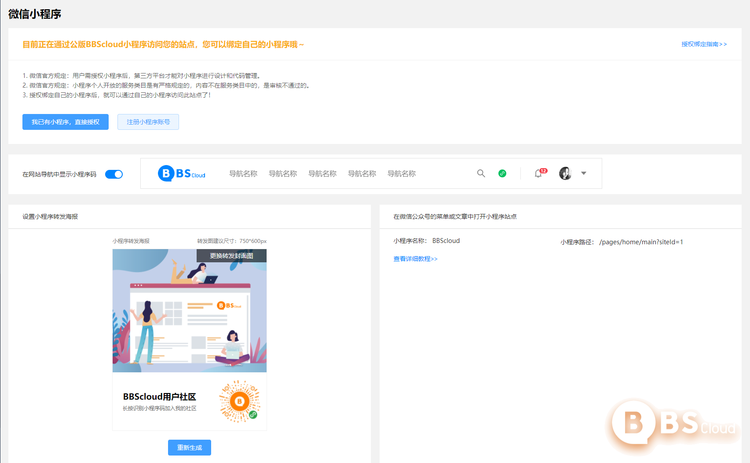Image resolution: width=750 pixels, height=463 pixels.
Task: Select the third 导航名称 nav item
Action: 322,174
